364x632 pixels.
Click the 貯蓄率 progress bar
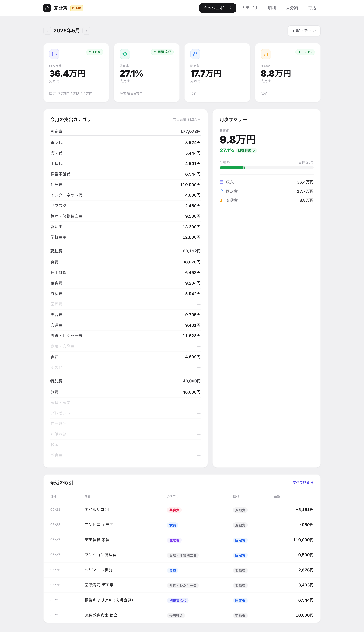tap(266, 168)
